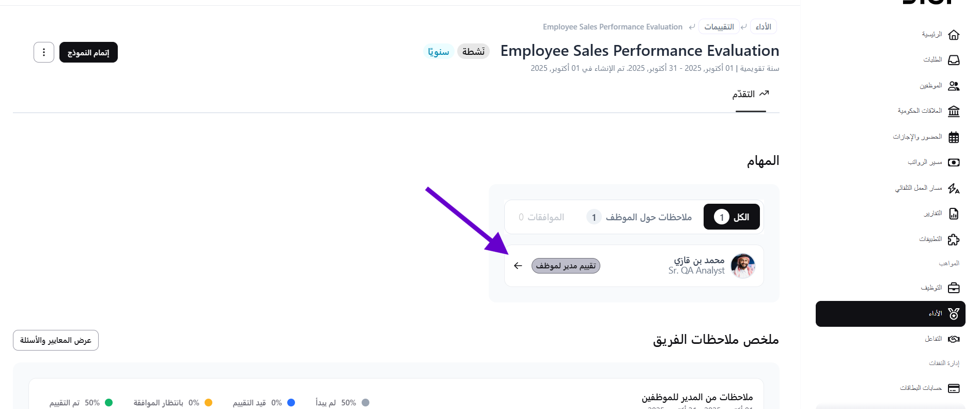Screen dimensions: 980x409
Task: Open the three-dot more options menu
Action: click(x=44, y=52)
